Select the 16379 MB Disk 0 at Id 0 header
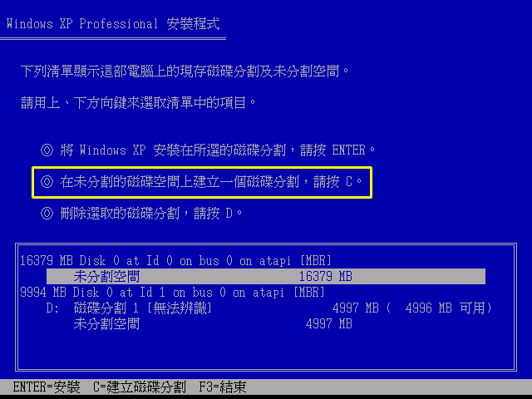This screenshot has height=399, width=532. coord(175,260)
